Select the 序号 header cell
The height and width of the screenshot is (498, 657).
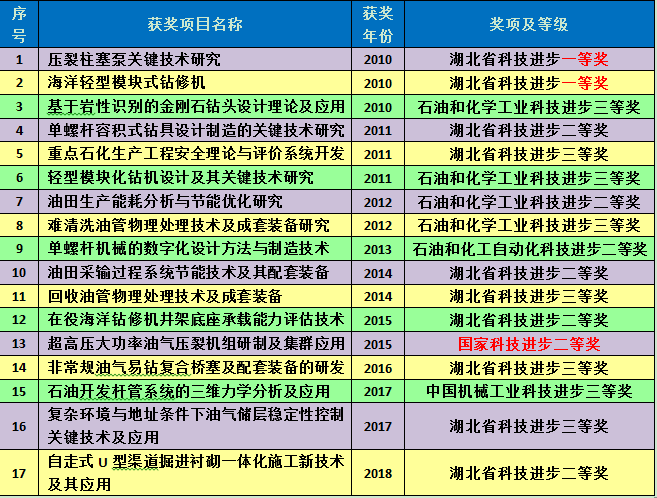19,24
